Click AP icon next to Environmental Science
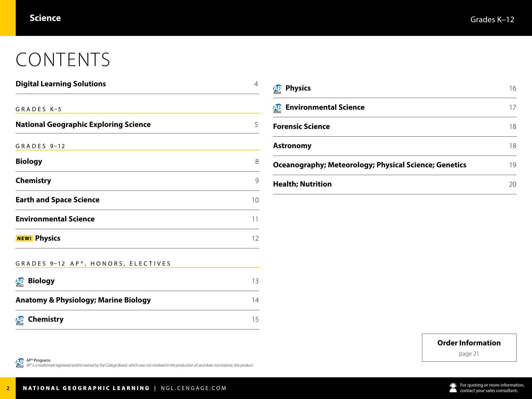Viewport: 532px width, 399px height. point(277,108)
